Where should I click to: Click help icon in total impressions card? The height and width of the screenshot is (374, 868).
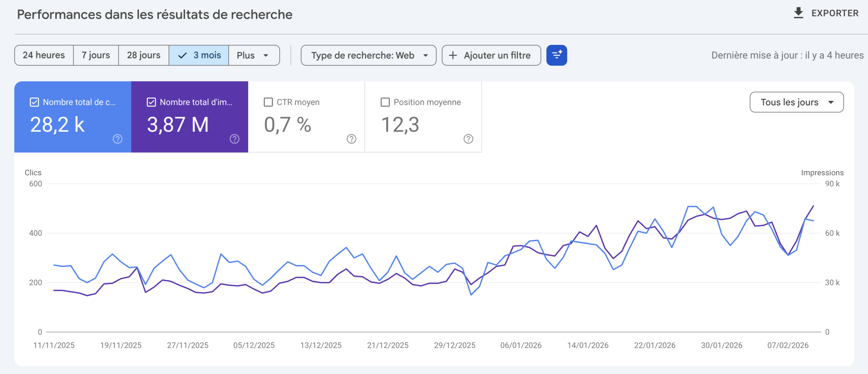coord(234,139)
